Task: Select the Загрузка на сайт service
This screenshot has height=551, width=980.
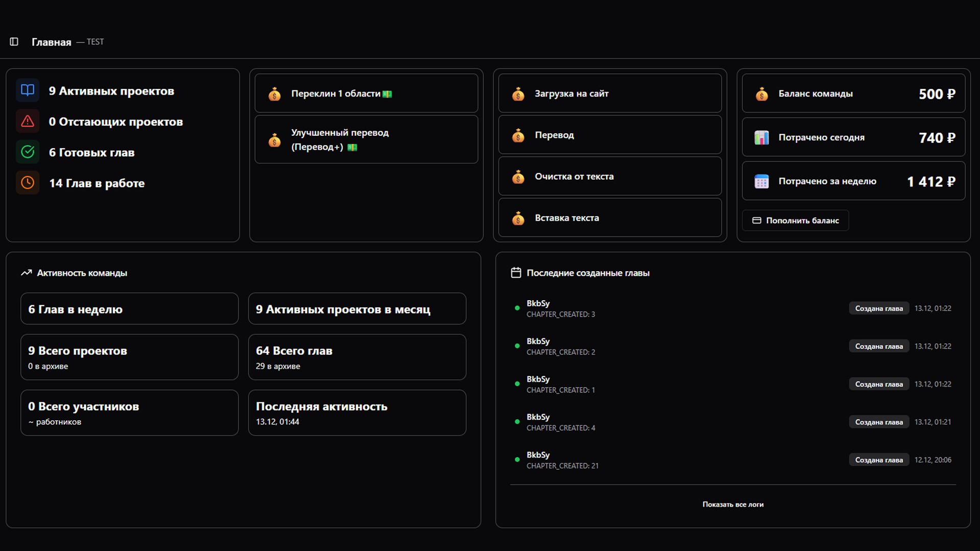Action: tap(609, 93)
